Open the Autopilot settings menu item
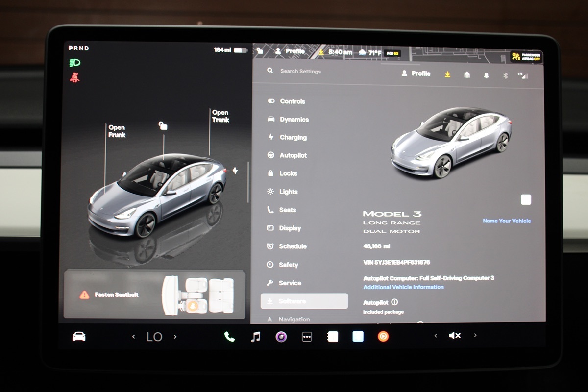This screenshot has width=588, height=392. point(293,156)
